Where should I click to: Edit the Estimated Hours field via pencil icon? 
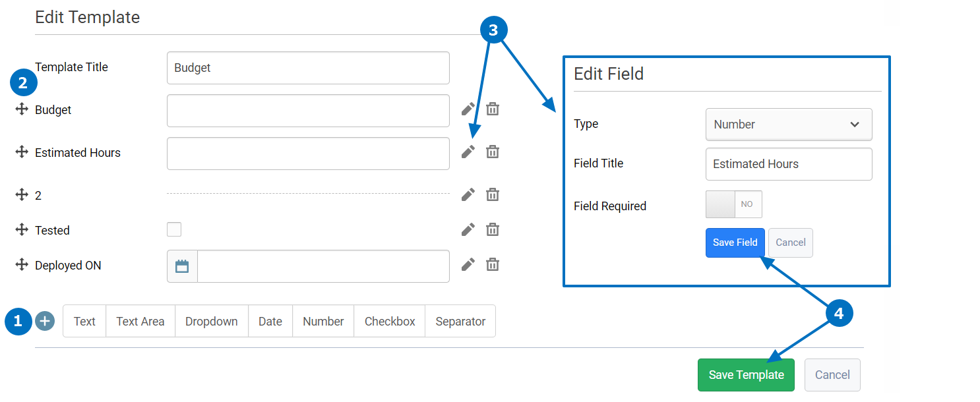point(468,152)
